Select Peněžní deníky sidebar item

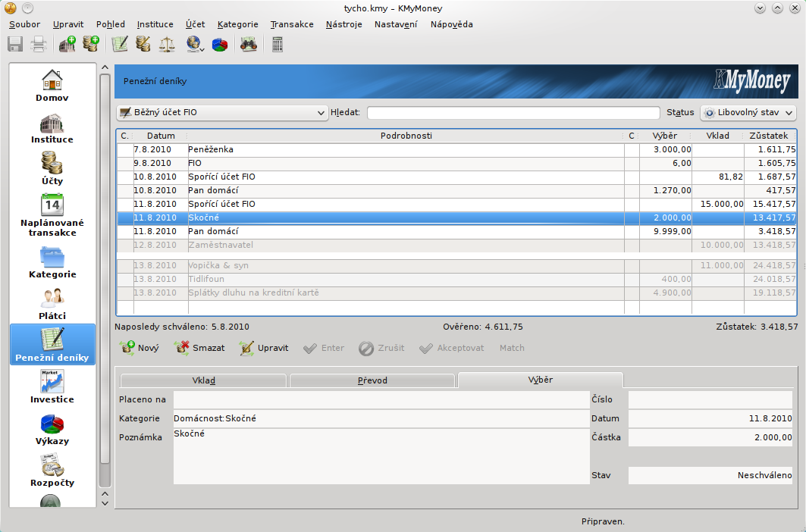[x=52, y=344]
